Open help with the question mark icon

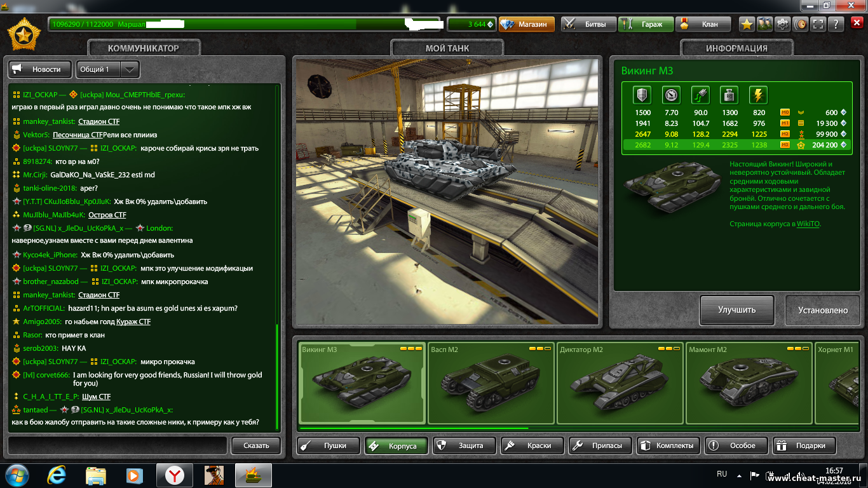click(x=836, y=24)
